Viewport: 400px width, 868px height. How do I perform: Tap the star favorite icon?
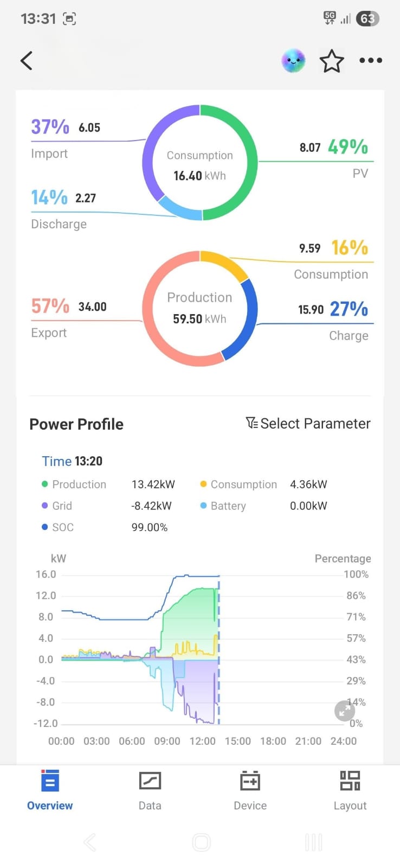pos(332,61)
